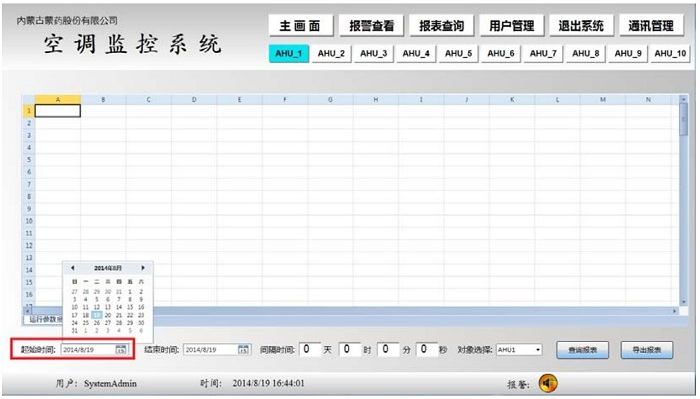The height and width of the screenshot is (399, 700).
Task: Select column header B in spreadsheet
Action: coord(103,100)
